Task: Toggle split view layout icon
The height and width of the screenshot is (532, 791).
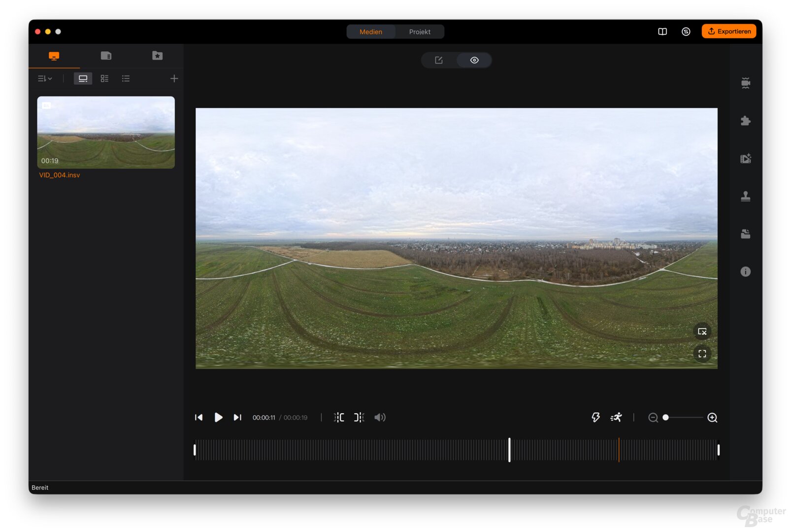Action: [x=662, y=32]
